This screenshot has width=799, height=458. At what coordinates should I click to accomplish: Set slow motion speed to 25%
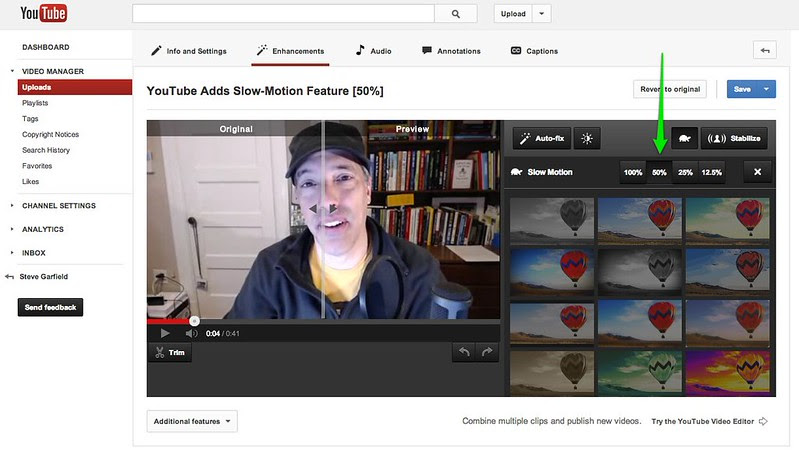pyautogui.click(x=685, y=172)
